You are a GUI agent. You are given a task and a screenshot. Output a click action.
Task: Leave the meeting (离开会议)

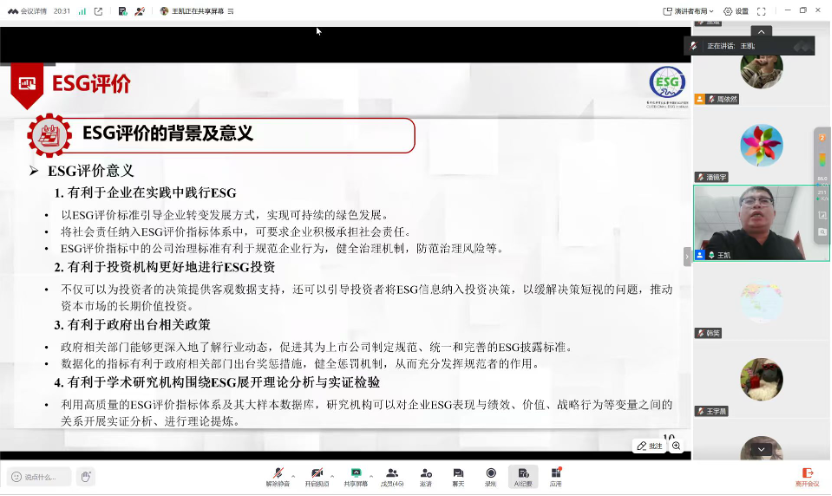[807, 477]
